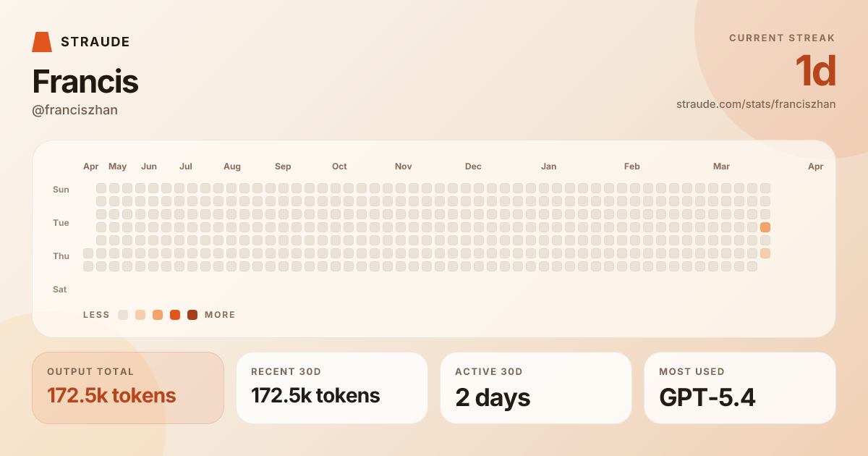Click the @franciszhan username handle

tap(75, 110)
